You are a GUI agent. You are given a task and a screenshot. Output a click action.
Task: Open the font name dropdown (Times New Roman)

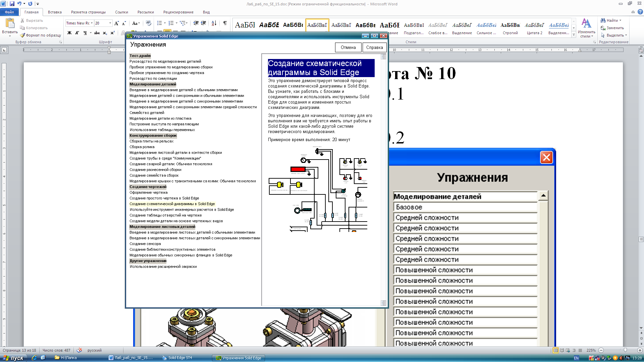point(92,23)
